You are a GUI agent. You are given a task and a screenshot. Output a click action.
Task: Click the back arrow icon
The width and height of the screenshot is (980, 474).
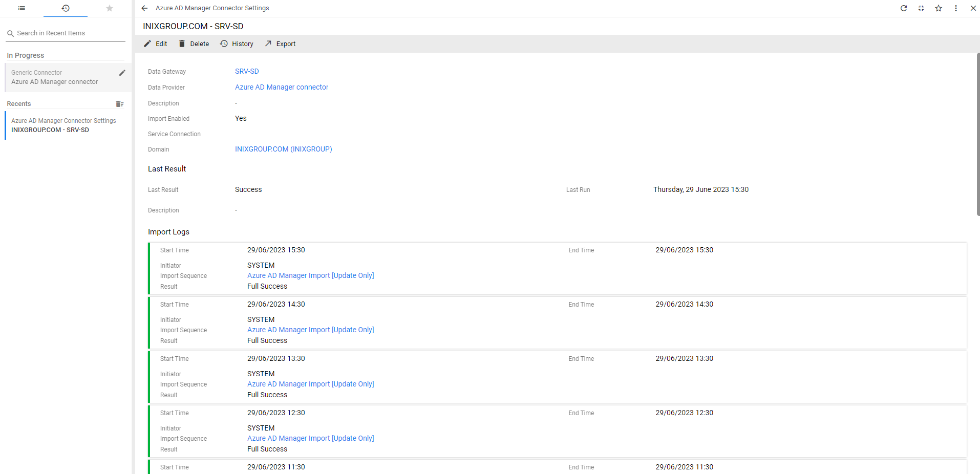144,8
